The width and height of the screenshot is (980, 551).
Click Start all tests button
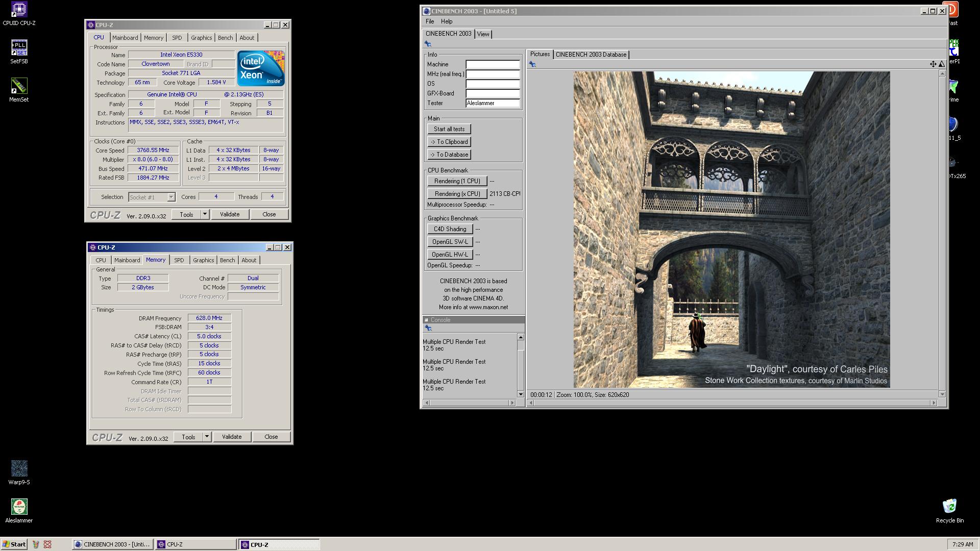click(x=449, y=129)
